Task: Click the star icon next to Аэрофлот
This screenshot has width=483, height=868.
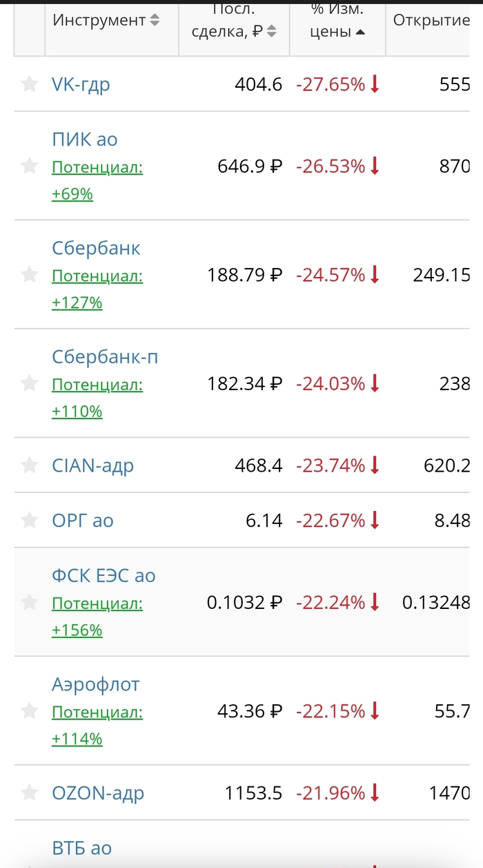Action: point(30,711)
